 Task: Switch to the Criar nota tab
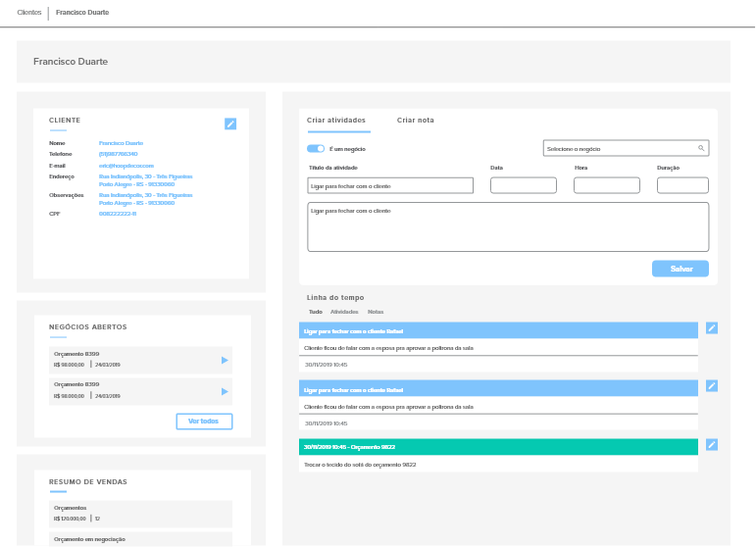point(415,120)
